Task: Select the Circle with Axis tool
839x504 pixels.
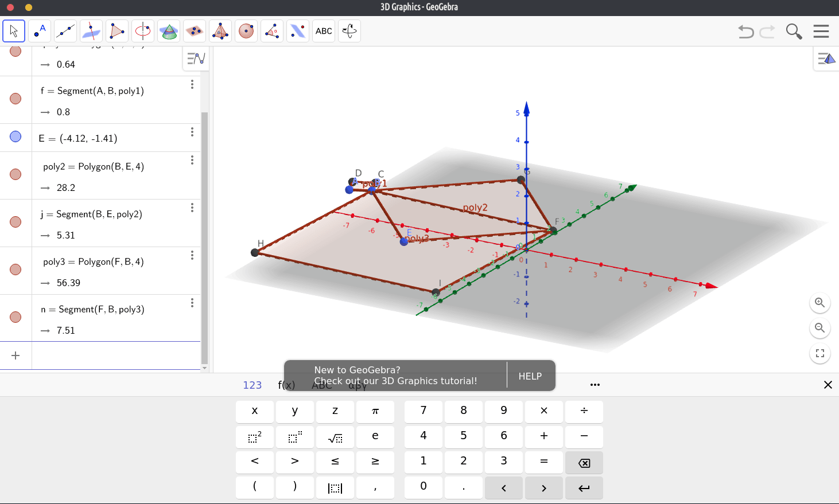Action: [x=143, y=31]
